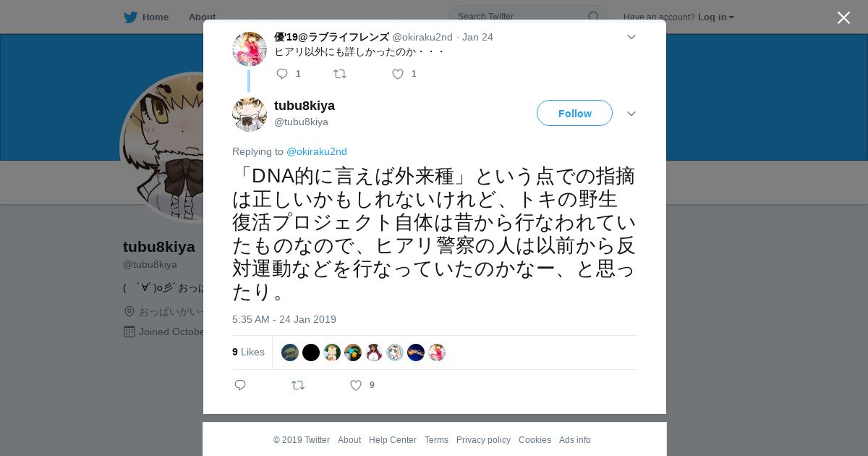Open the @okiraku2nd reply mention link
868x456 pixels.
317,151
